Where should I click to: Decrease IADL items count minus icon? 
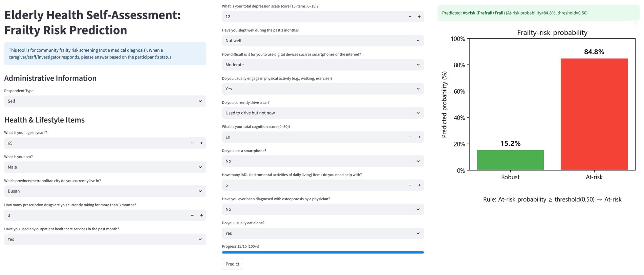coord(410,185)
